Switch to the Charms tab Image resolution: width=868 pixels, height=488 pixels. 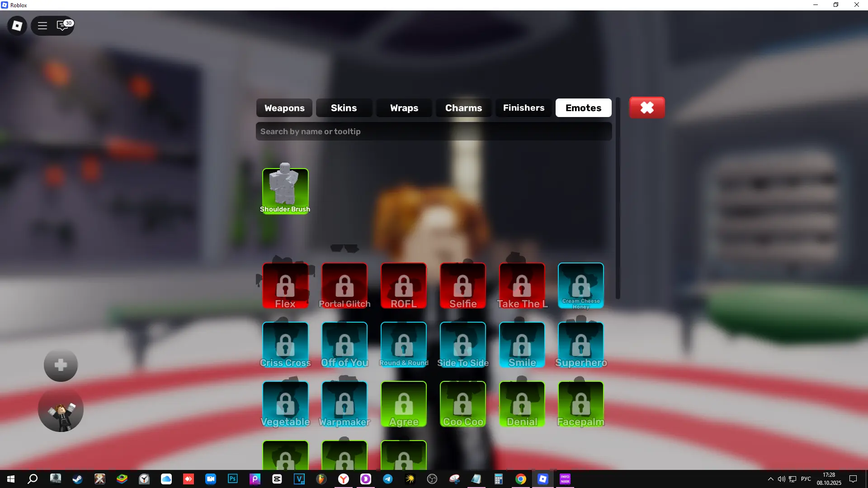[x=463, y=108]
